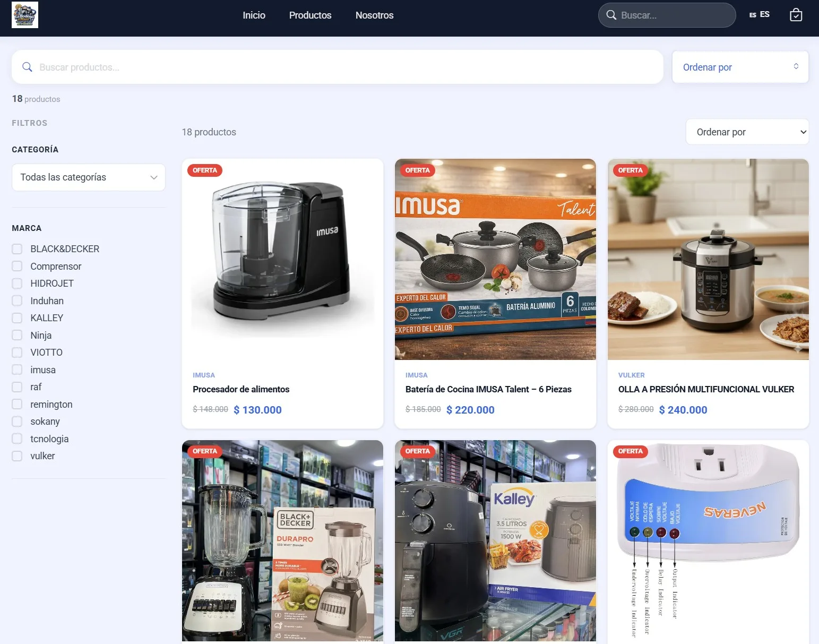This screenshot has width=819, height=644.
Task: Check the vulker brand filter
Action: [x=17, y=456]
